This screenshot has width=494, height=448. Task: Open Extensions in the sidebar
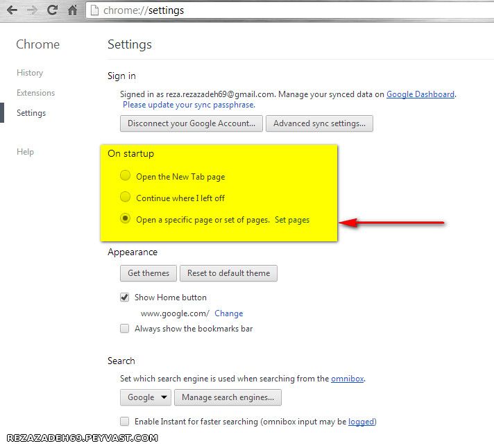point(35,93)
